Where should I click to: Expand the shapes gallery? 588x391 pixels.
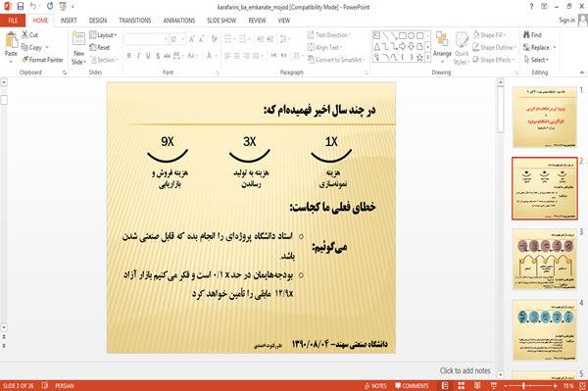pos(428,58)
